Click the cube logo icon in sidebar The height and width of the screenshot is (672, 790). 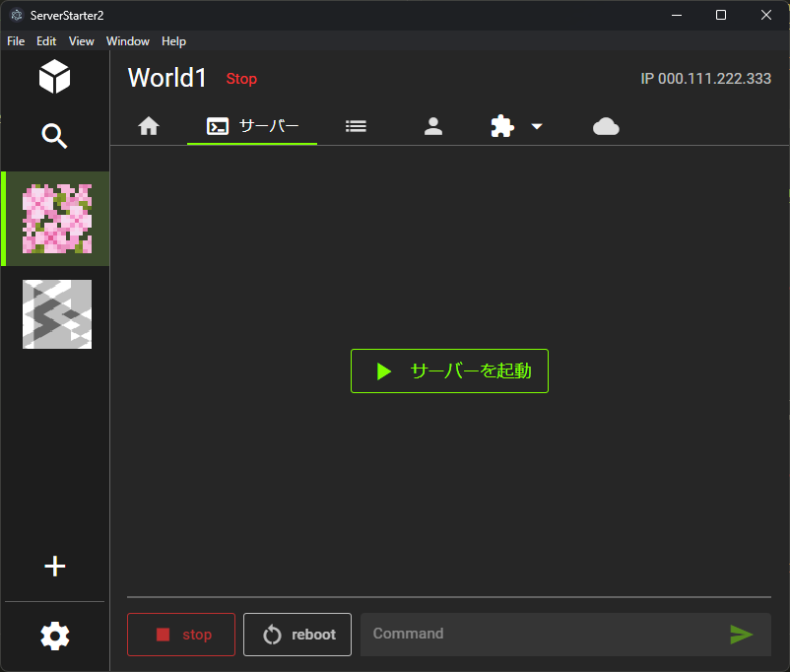[x=54, y=77]
